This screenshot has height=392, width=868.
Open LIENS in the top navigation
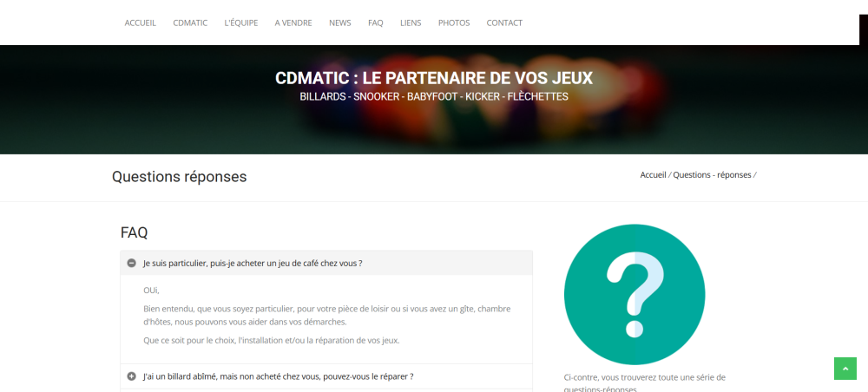click(x=411, y=23)
